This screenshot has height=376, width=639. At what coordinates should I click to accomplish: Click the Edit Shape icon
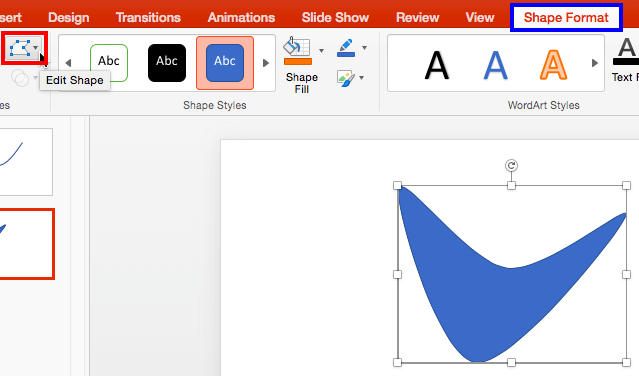[x=20, y=48]
